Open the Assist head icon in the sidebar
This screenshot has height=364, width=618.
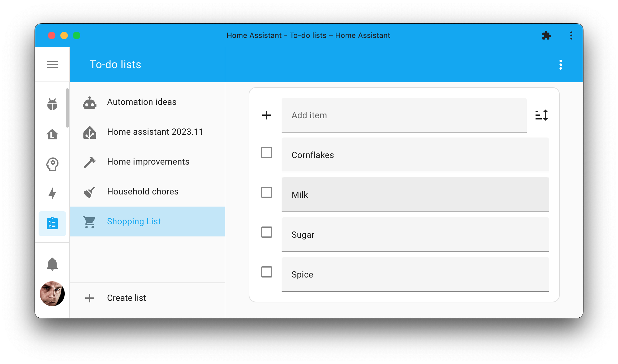pyautogui.click(x=52, y=164)
